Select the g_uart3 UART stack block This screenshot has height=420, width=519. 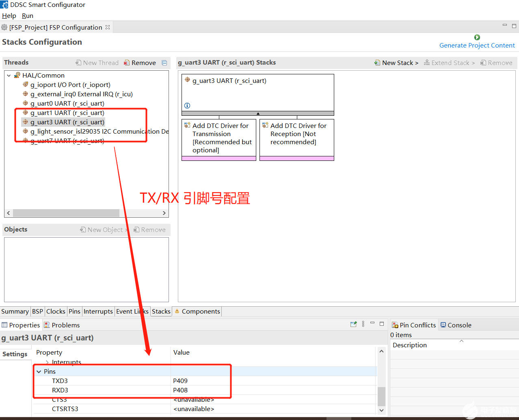tap(257, 93)
